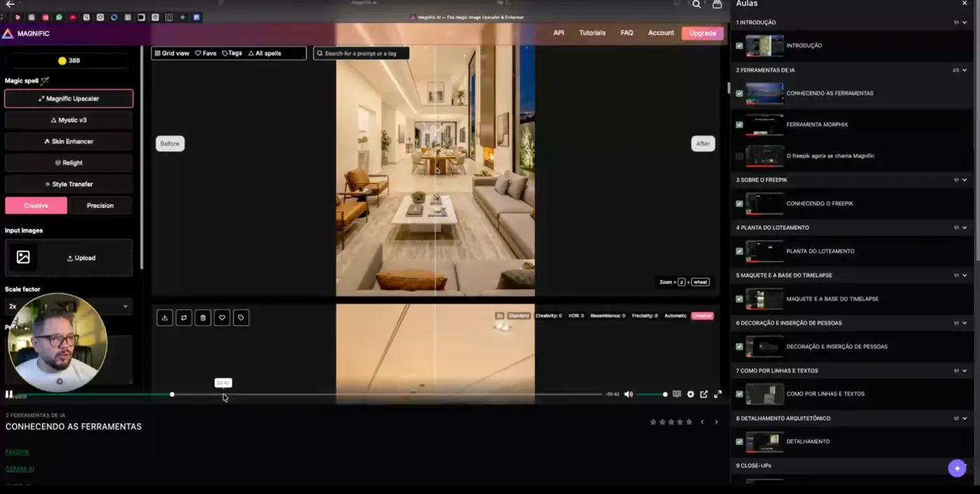
Task: Toggle PLANTA DO LOTEAMENTO lesson checkbox
Action: click(x=739, y=251)
